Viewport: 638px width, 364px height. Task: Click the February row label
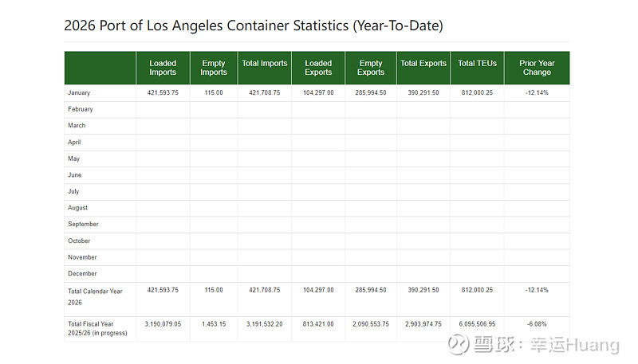coord(81,109)
